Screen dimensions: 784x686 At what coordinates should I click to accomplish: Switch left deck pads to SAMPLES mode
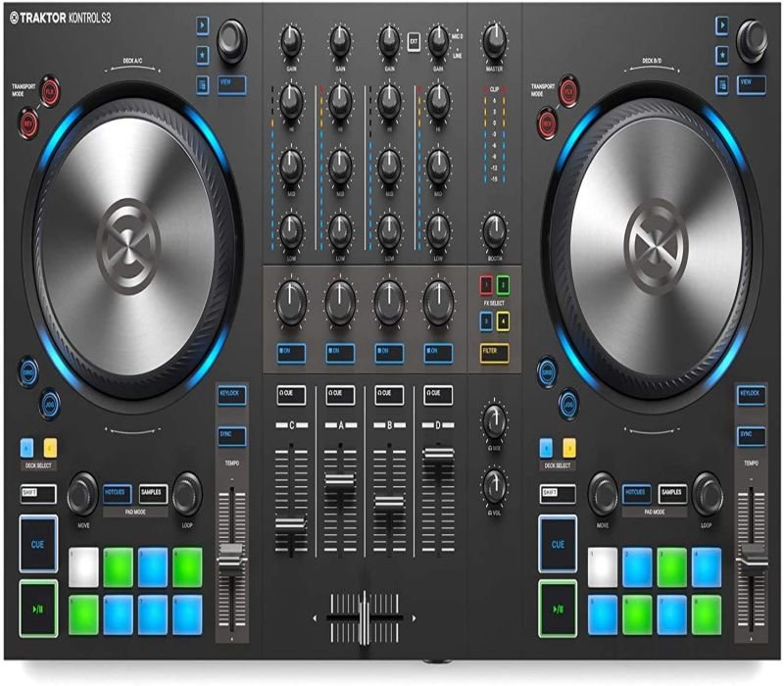[x=153, y=494]
